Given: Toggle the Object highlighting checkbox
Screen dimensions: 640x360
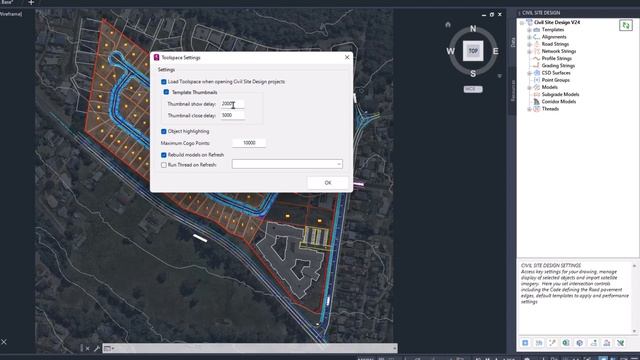Looking at the screenshot, I should [x=164, y=131].
